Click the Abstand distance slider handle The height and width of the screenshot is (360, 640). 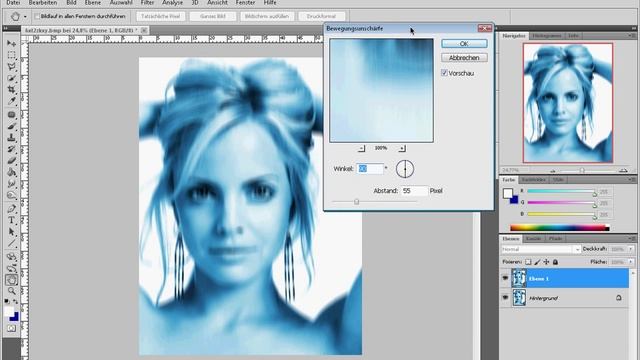pos(356,202)
